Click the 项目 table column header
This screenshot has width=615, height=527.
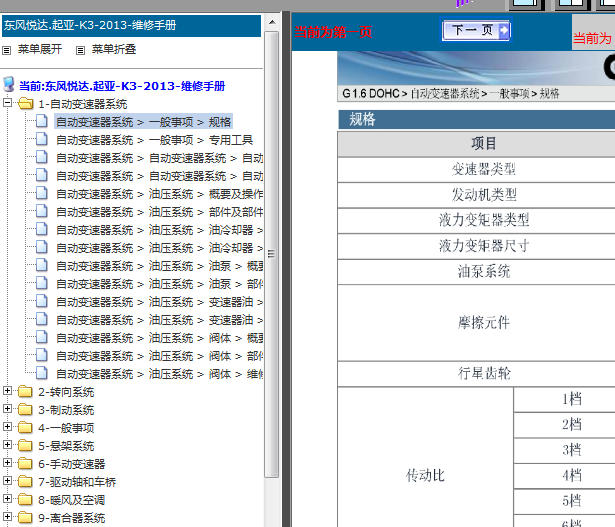[477, 144]
